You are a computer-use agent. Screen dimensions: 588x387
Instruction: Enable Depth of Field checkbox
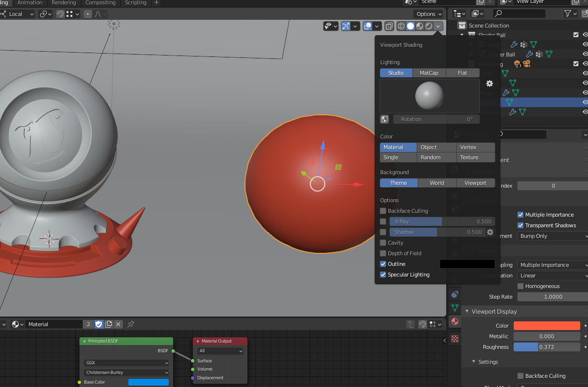383,253
